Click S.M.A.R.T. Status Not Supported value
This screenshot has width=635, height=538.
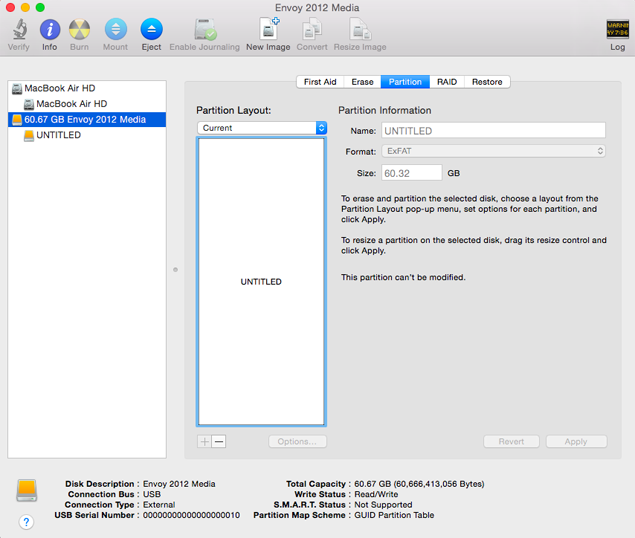(383, 505)
